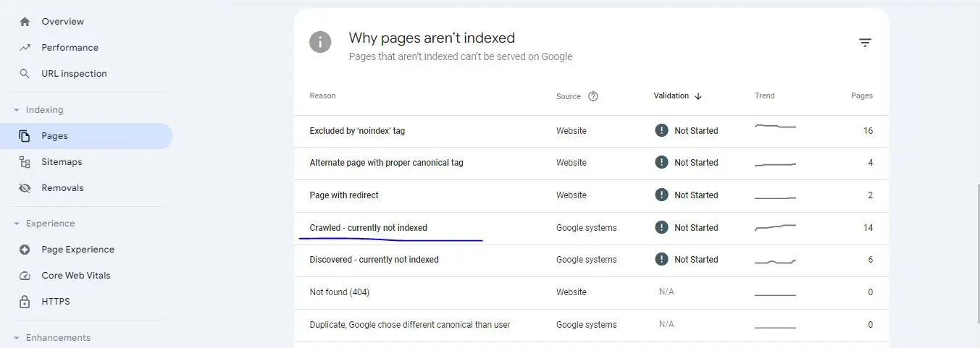This screenshot has height=348, width=980.
Task: Click the Sitemaps icon in sidebar
Action: [x=25, y=162]
